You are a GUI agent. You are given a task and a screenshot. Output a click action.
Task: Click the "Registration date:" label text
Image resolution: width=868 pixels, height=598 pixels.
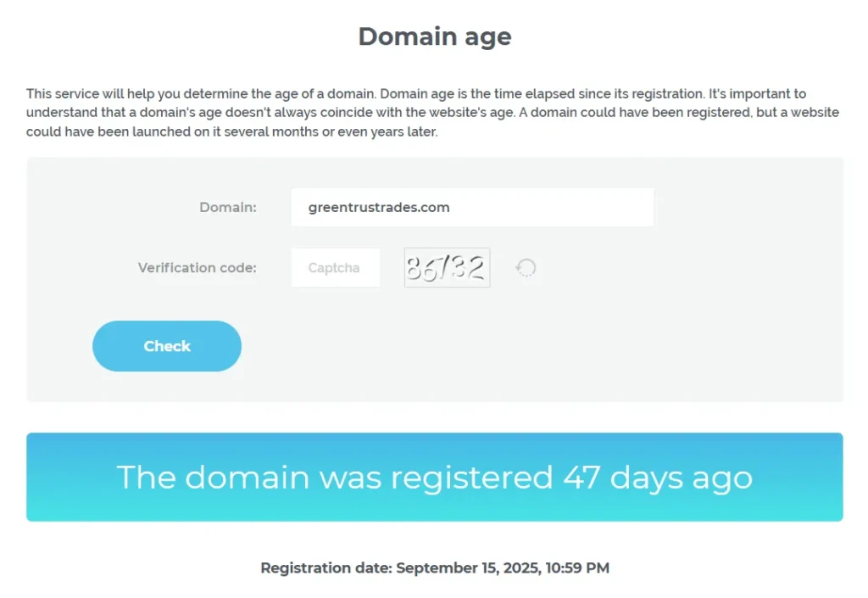pyautogui.click(x=326, y=568)
